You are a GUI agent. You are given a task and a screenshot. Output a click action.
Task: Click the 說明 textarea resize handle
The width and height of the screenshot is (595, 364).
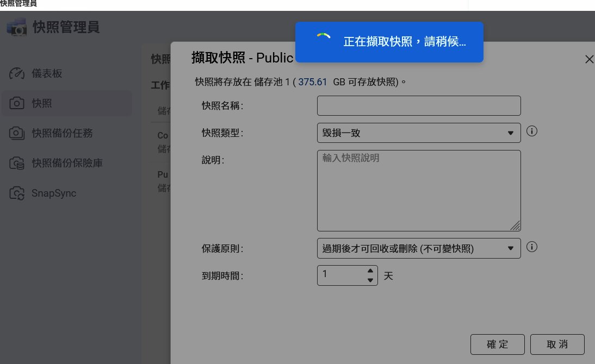(x=516, y=226)
